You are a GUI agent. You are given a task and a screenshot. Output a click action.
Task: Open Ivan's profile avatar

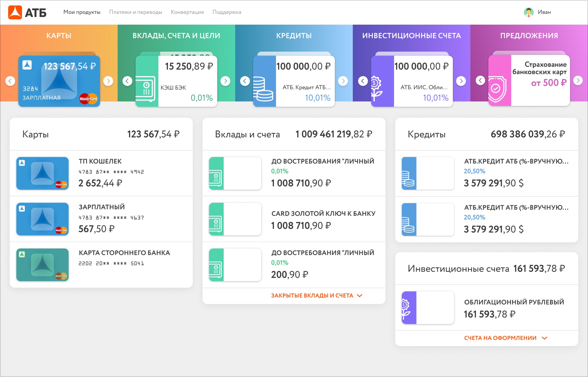(529, 12)
